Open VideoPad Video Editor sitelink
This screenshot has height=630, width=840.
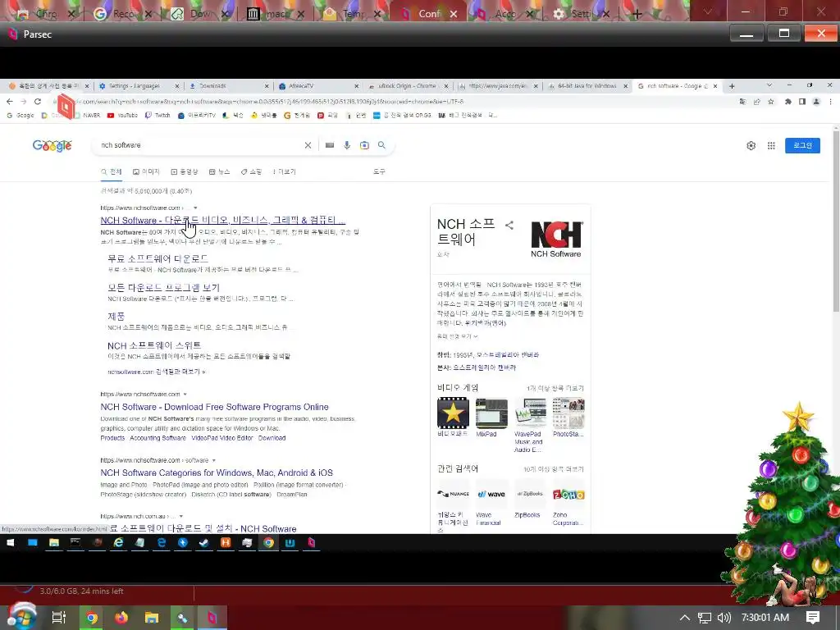[x=221, y=438]
